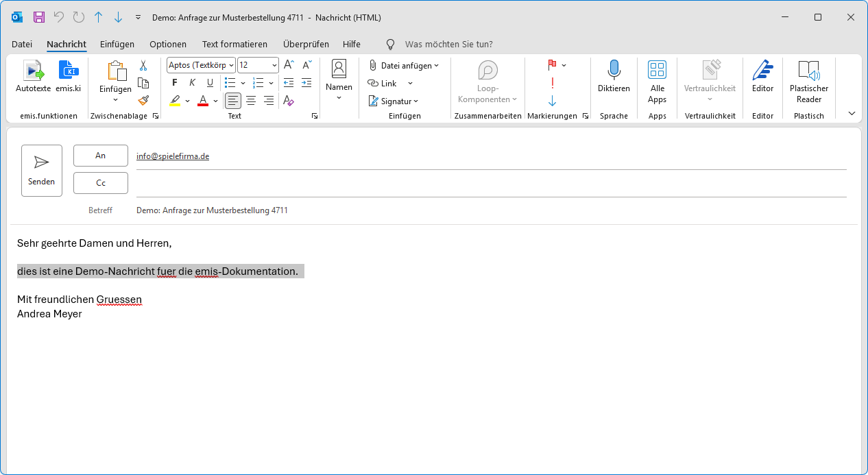
Task: Expand the numbering style arrow
Action: (x=271, y=83)
